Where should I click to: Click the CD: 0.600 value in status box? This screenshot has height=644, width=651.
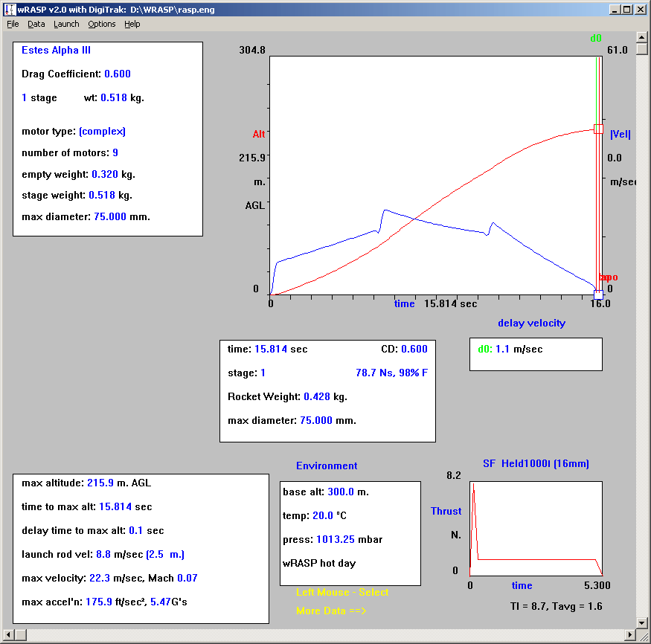coord(414,349)
